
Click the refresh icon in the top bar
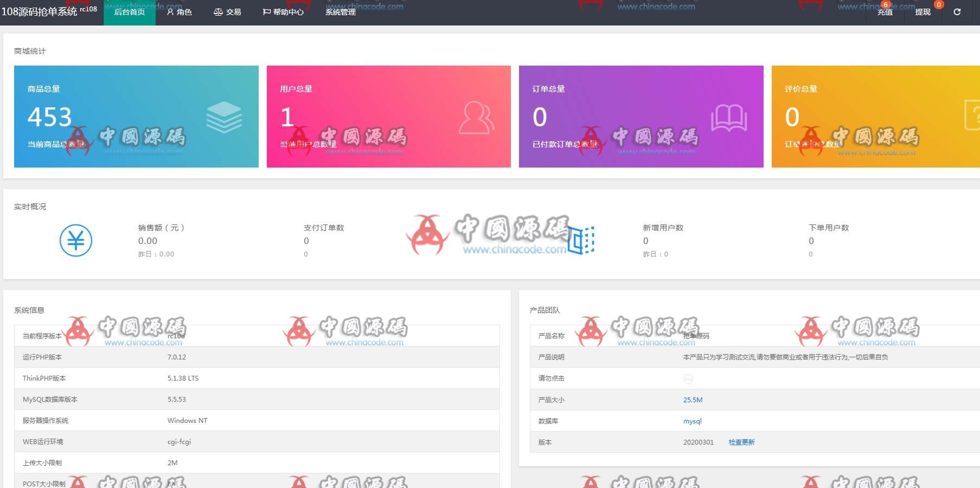[x=957, y=12]
